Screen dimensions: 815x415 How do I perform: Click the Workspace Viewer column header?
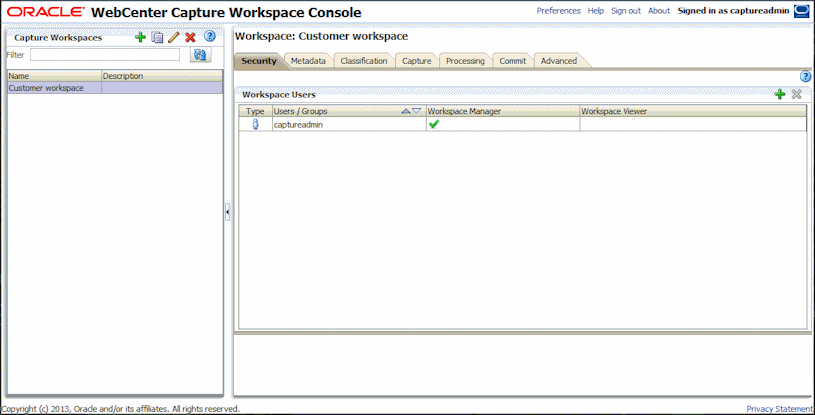pos(693,111)
